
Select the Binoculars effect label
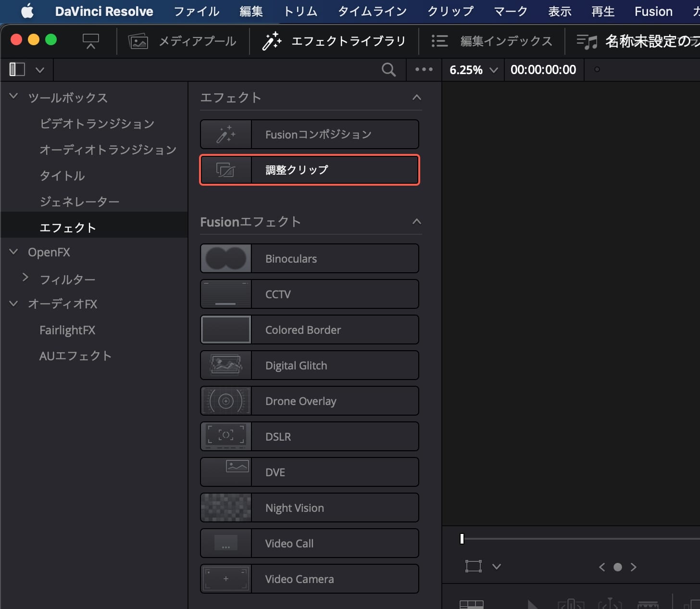[x=291, y=259]
